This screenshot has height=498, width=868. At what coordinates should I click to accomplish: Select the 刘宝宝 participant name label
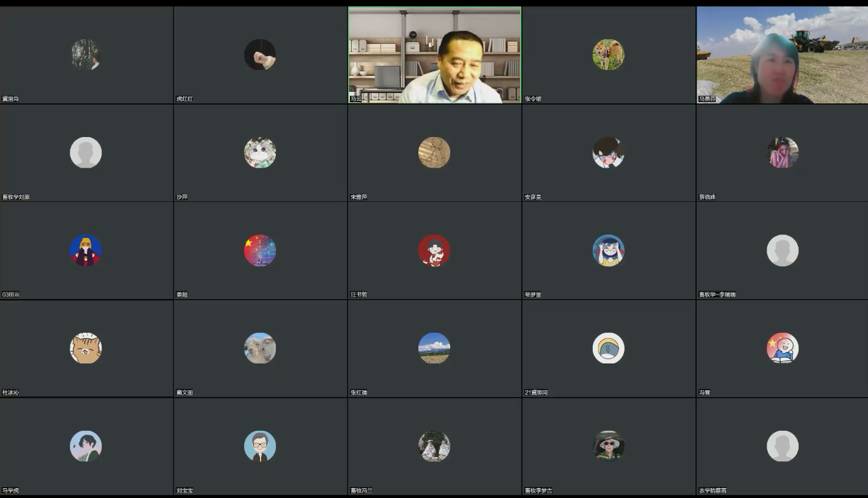click(x=185, y=491)
